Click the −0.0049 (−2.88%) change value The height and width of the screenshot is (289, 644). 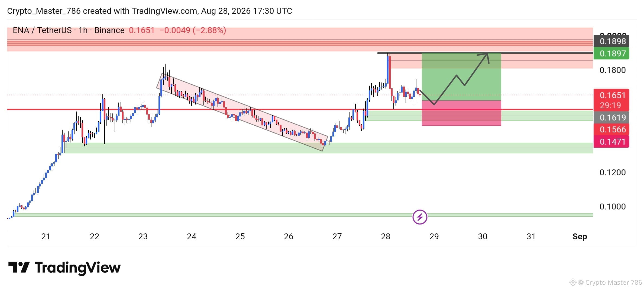pyautogui.click(x=193, y=30)
